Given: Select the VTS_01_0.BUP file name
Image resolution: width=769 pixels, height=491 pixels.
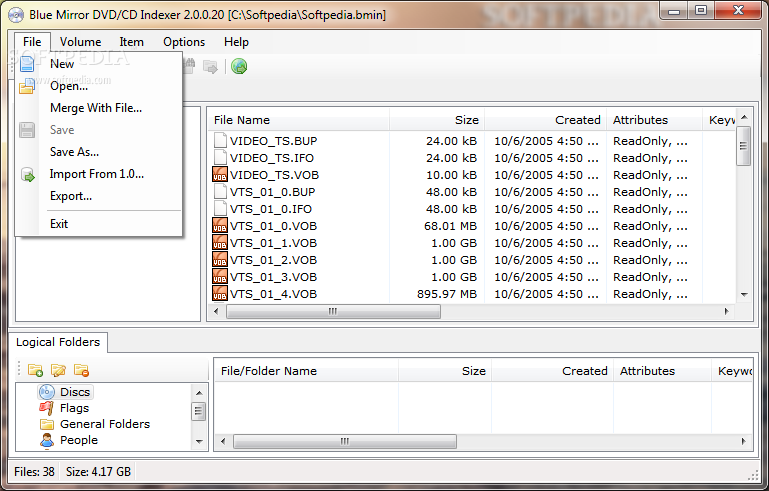Looking at the screenshot, I should tap(273, 192).
